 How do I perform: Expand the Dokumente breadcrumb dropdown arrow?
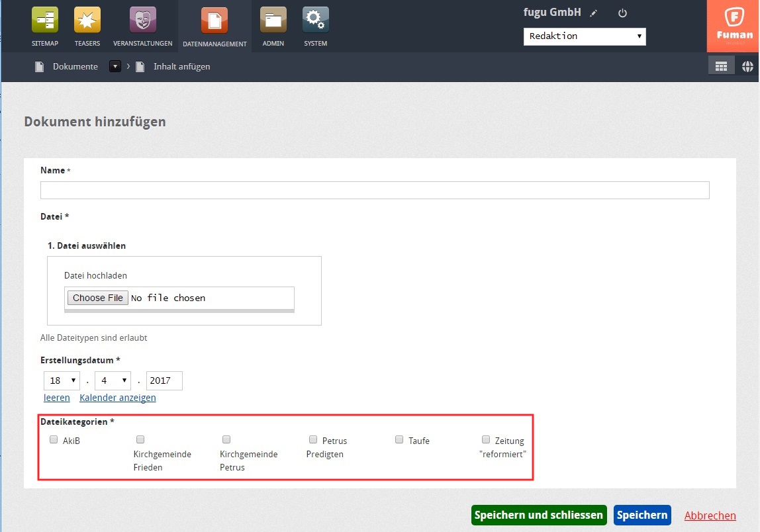click(115, 66)
